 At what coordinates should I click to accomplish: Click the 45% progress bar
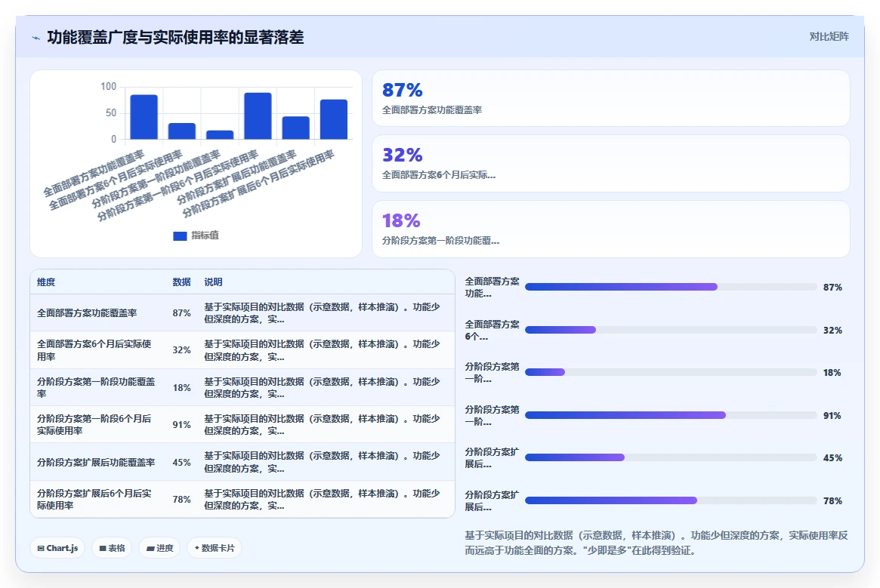click(671, 457)
